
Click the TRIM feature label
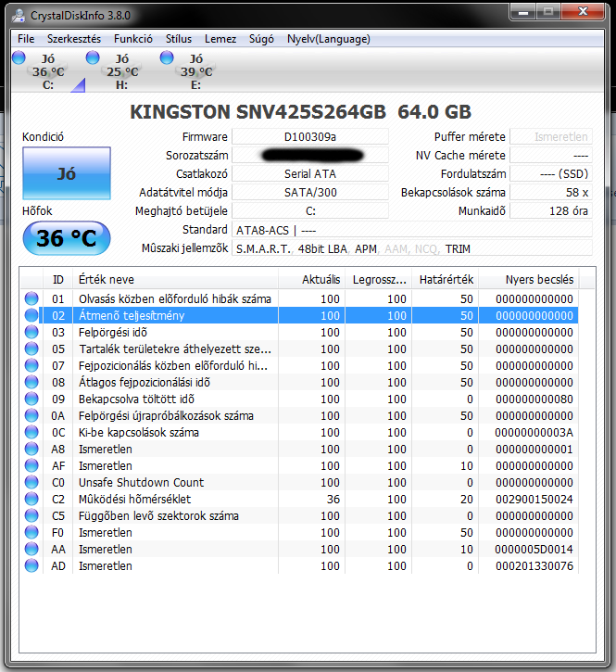coord(458,248)
